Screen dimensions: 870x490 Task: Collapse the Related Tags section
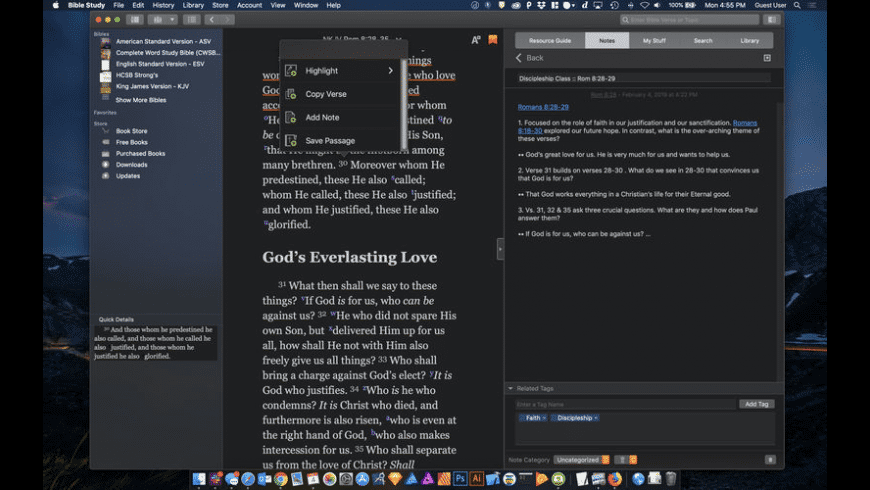tap(511, 388)
